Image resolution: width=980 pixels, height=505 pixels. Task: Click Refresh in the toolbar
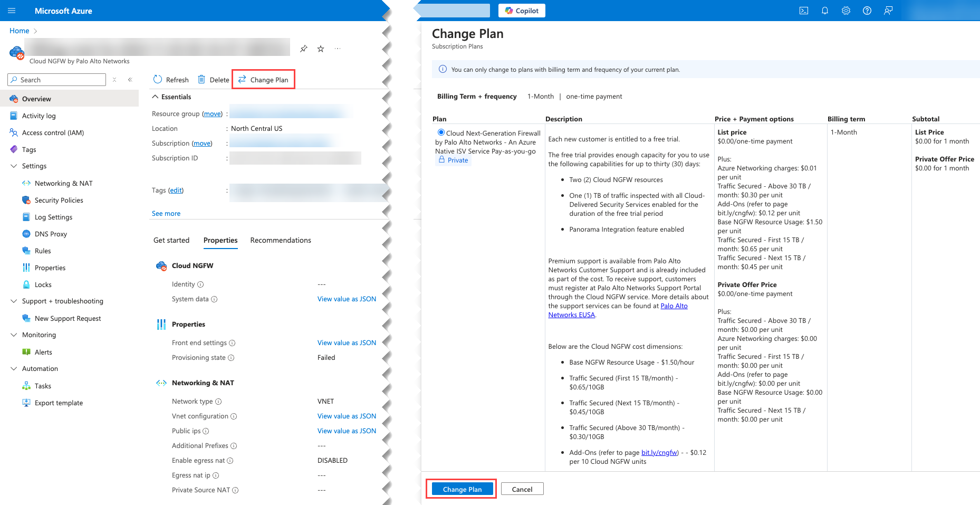(x=171, y=80)
